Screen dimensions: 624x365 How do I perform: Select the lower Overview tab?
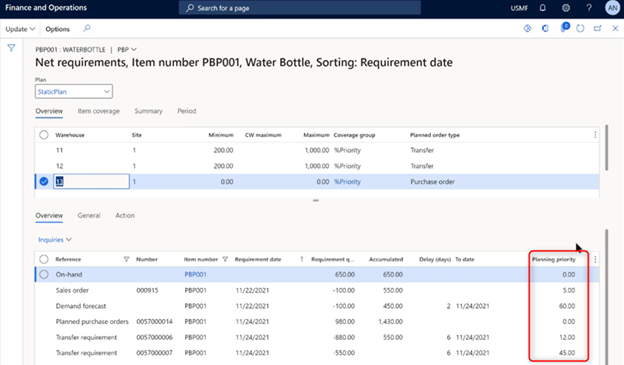pyautogui.click(x=49, y=215)
